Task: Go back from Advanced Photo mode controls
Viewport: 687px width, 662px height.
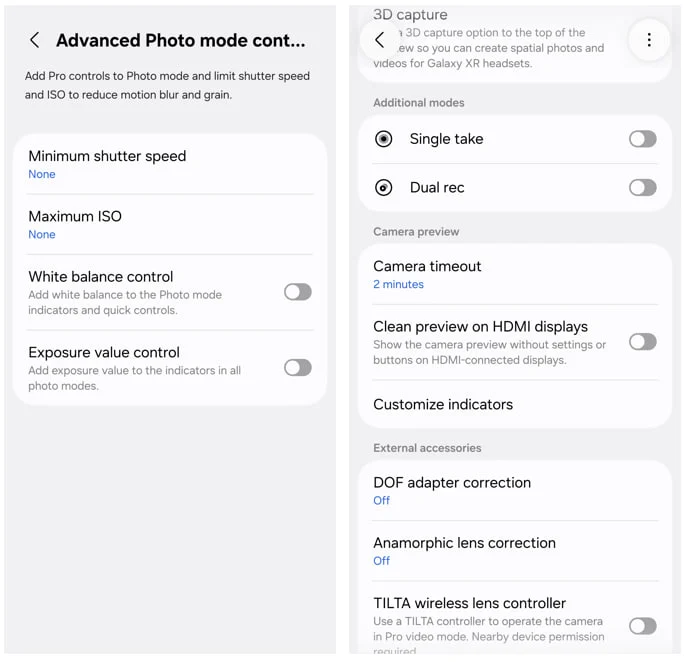Action: coord(35,40)
